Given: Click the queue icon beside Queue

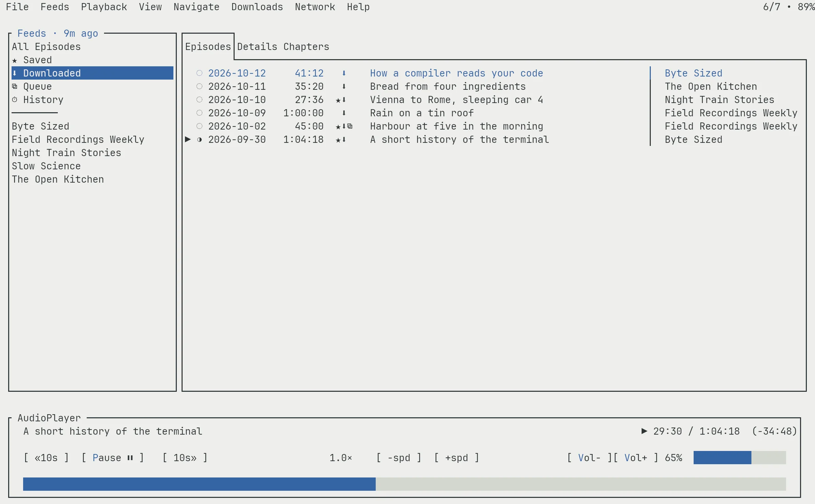Looking at the screenshot, I should (15, 86).
